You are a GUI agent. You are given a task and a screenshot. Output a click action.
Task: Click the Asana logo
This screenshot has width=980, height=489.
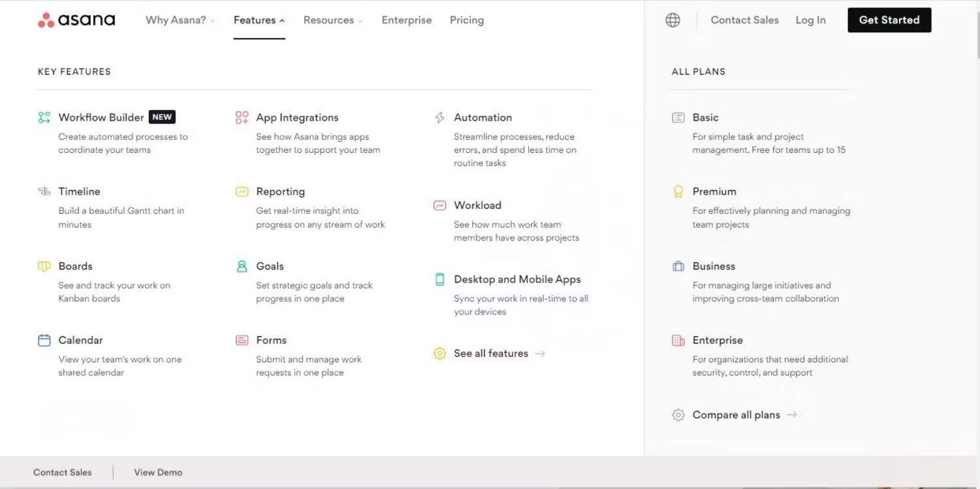(x=76, y=20)
